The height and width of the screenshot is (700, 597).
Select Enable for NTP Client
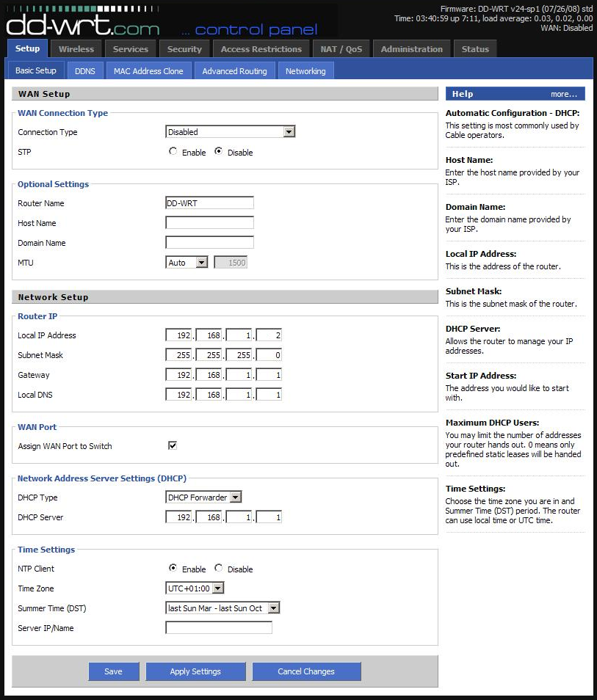(x=173, y=568)
